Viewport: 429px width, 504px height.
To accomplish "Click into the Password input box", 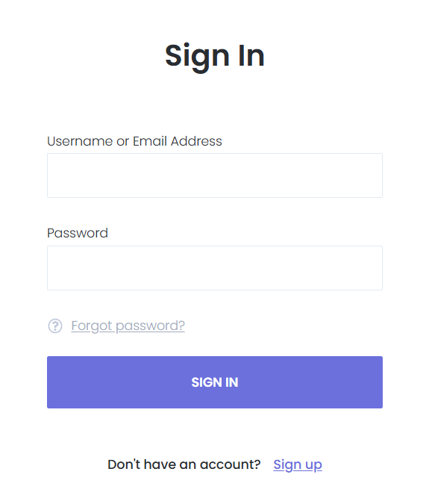I will (215, 268).
